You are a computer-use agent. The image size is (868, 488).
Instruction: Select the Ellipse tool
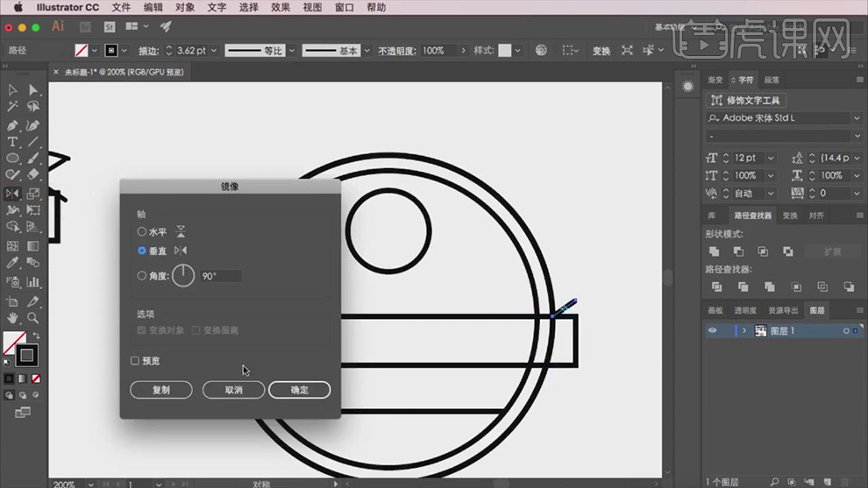13,159
